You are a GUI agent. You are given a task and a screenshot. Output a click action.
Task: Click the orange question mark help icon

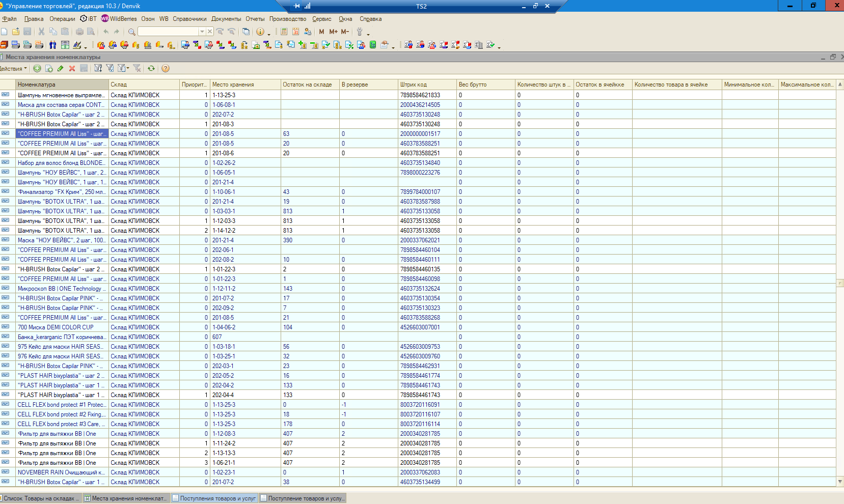pyautogui.click(x=165, y=68)
